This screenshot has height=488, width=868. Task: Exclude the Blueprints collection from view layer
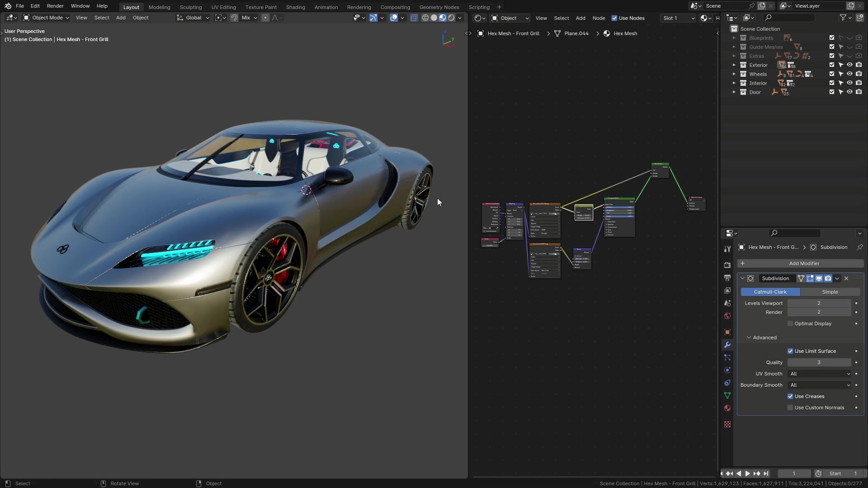(832, 38)
